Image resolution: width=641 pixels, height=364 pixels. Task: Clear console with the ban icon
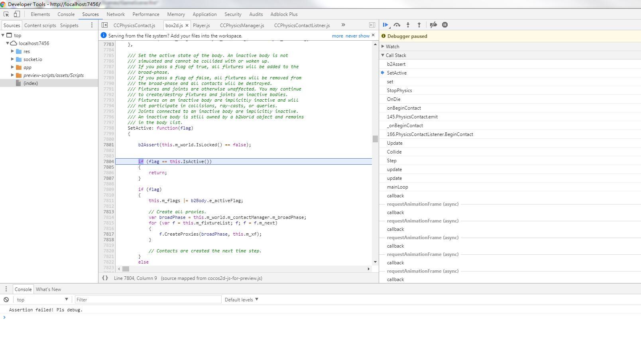[x=6, y=299]
